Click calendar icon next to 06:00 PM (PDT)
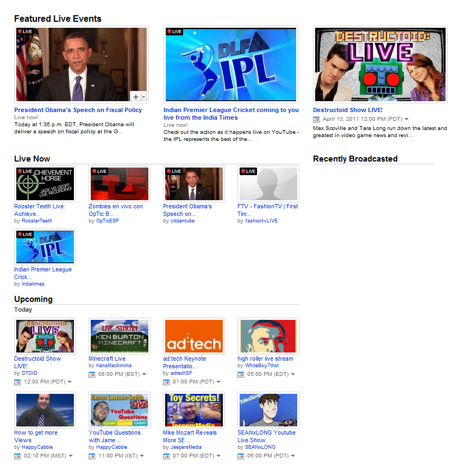 241,456
